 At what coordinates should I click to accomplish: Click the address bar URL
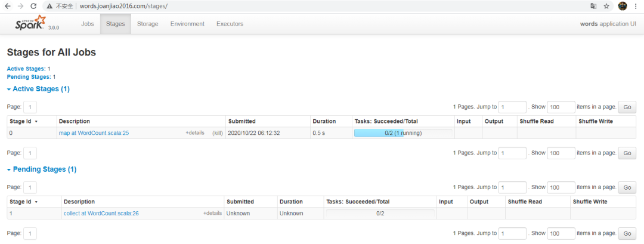[123, 6]
